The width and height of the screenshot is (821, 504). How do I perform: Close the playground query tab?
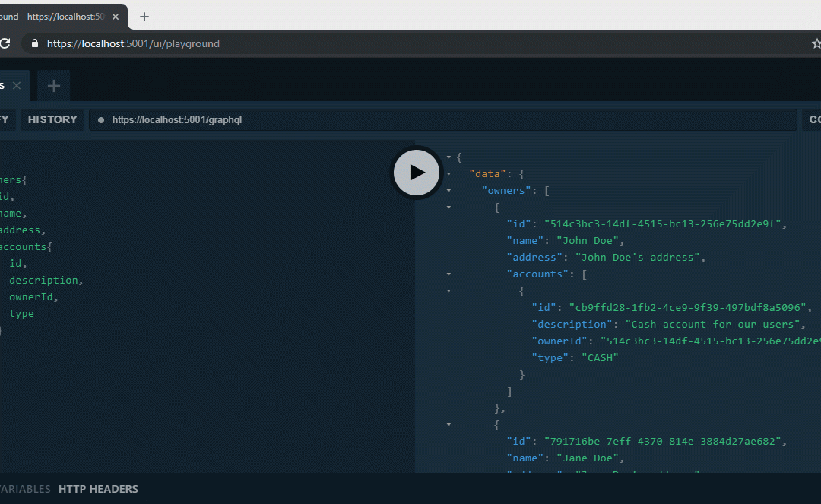(x=17, y=85)
